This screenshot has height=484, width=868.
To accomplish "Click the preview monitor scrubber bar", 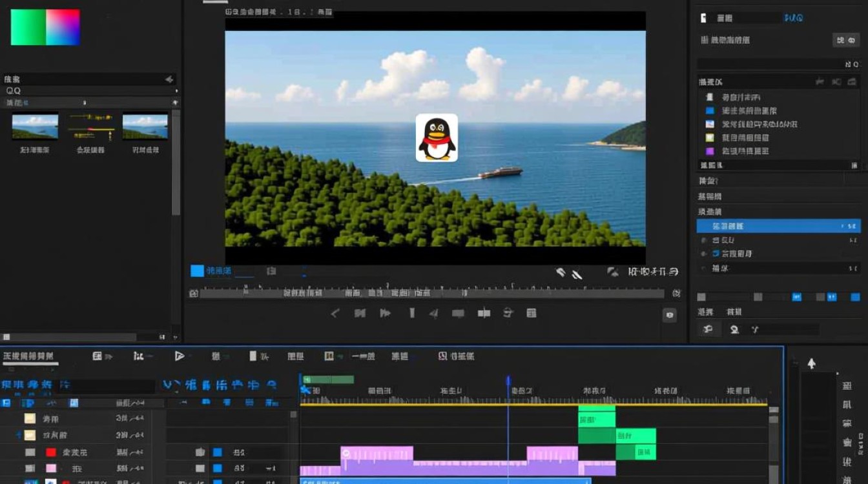I will pos(431,293).
